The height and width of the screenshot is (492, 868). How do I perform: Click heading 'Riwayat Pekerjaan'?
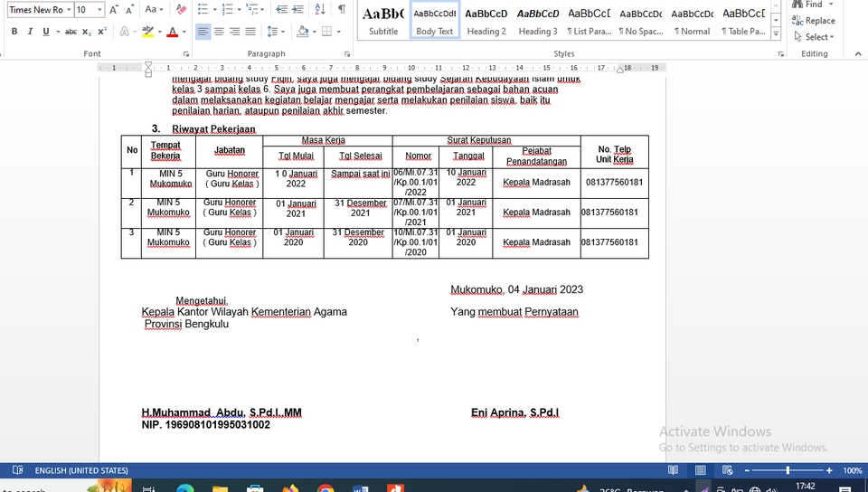(213, 129)
